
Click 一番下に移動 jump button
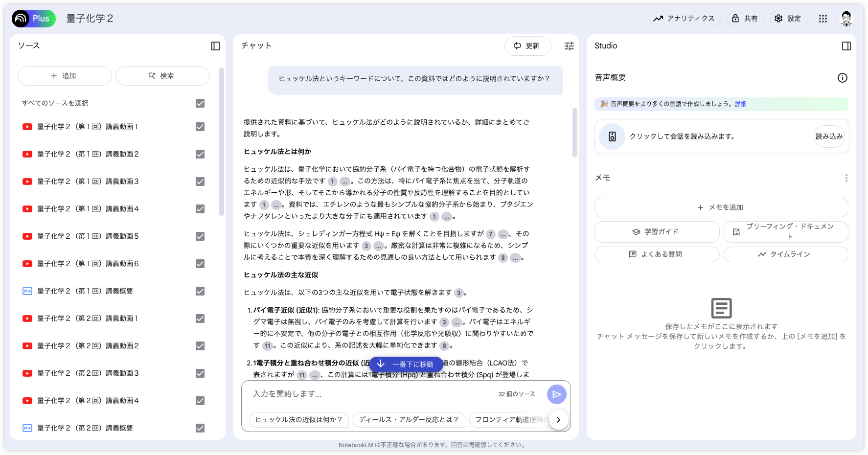pos(406,364)
